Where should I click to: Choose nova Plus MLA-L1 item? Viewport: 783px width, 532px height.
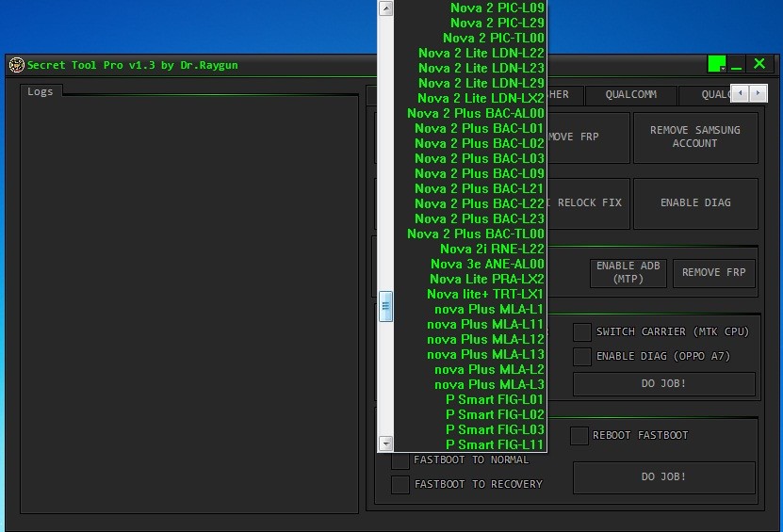click(x=470, y=309)
